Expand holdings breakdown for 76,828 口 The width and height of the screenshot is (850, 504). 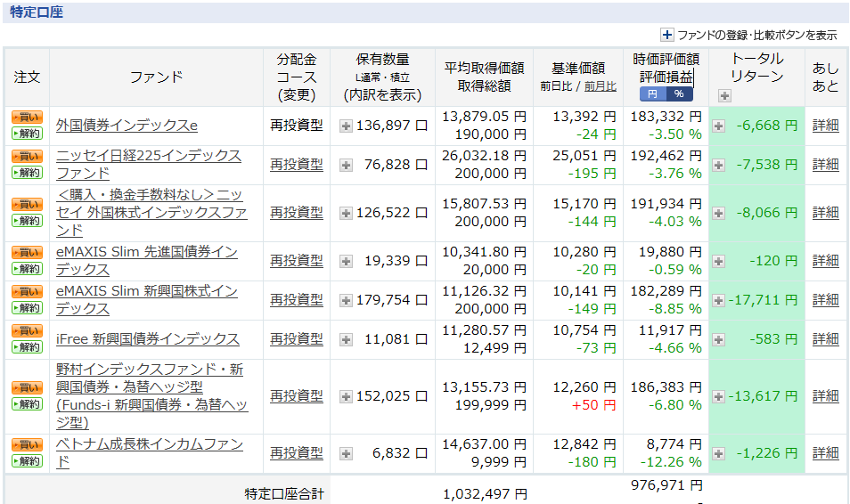(x=346, y=166)
